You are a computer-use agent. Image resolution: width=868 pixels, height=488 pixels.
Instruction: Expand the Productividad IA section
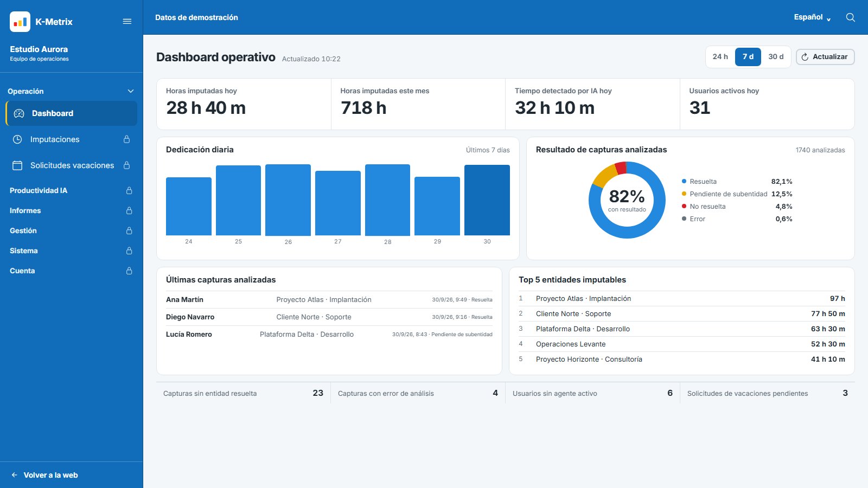tap(71, 190)
